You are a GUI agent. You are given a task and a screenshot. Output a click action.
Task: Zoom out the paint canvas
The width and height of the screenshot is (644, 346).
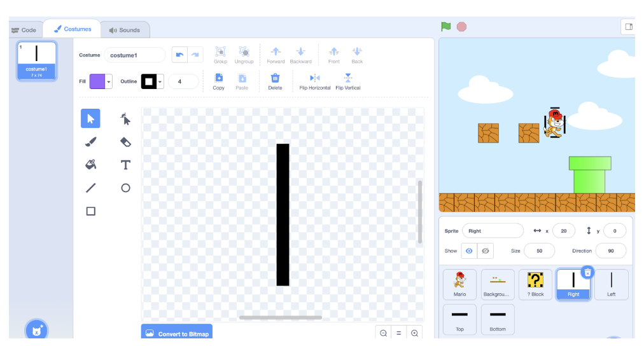383,333
